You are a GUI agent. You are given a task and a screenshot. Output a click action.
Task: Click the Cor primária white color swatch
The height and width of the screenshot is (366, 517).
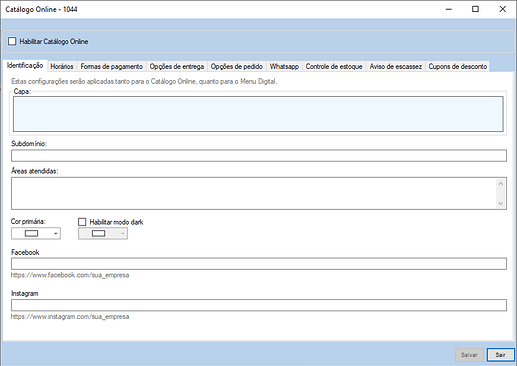pos(32,234)
